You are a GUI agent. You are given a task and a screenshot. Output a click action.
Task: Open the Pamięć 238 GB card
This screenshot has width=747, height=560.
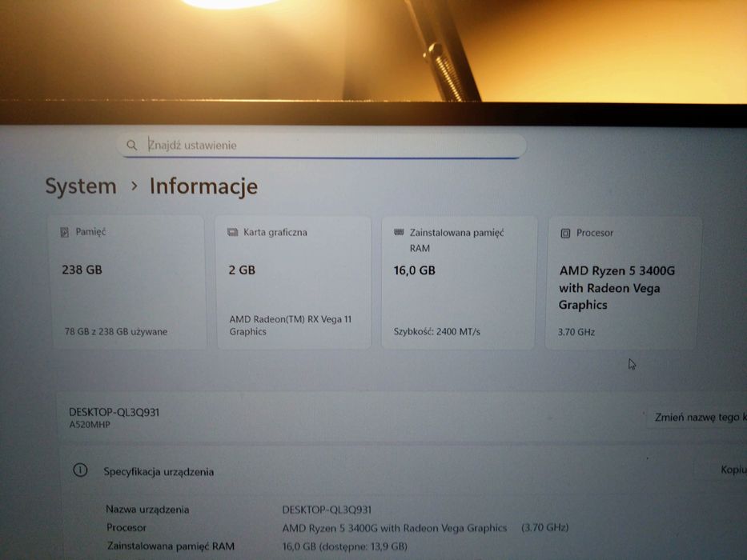[128, 282]
